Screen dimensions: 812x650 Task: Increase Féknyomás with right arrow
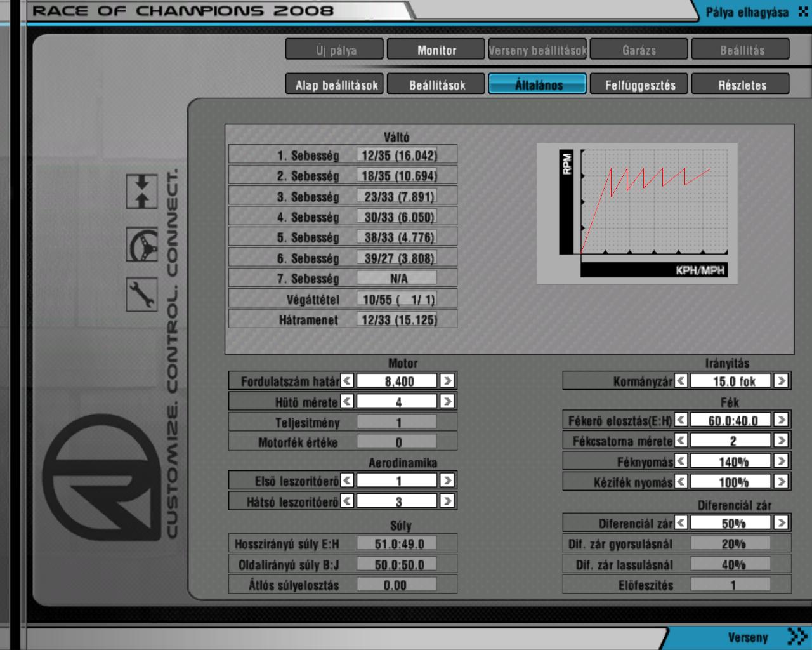click(x=782, y=461)
